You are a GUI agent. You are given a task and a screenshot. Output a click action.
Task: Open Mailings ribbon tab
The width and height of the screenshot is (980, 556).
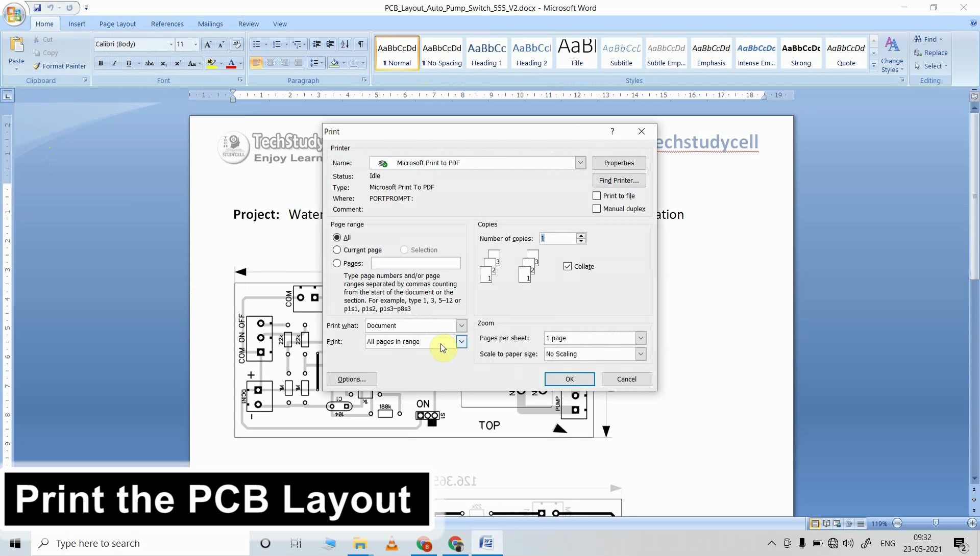click(x=210, y=24)
